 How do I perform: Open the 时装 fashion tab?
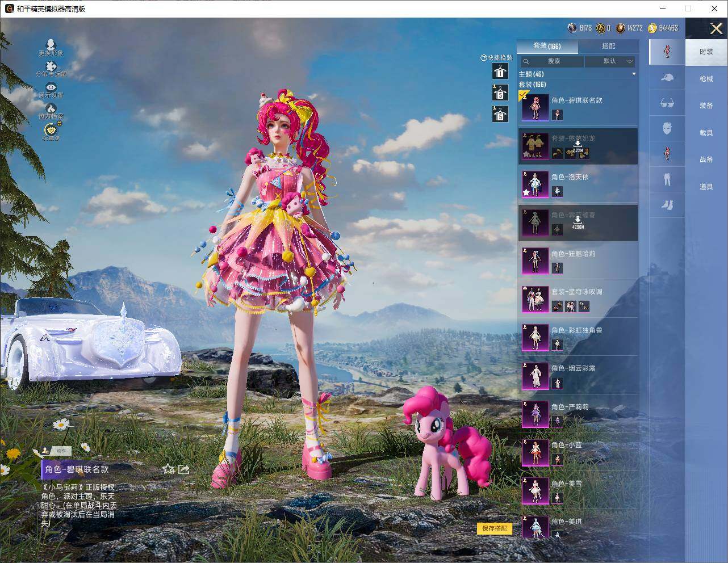pos(706,52)
